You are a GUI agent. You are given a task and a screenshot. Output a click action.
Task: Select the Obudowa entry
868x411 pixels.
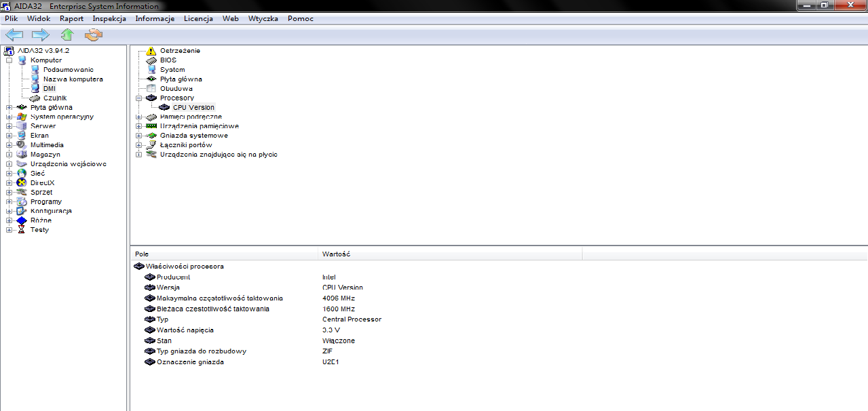coord(176,89)
